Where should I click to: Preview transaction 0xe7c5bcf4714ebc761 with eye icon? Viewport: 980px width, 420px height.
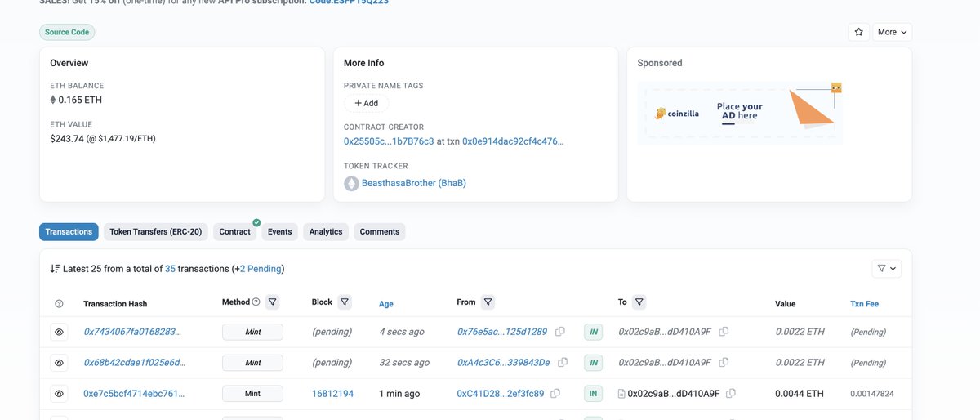(x=59, y=394)
